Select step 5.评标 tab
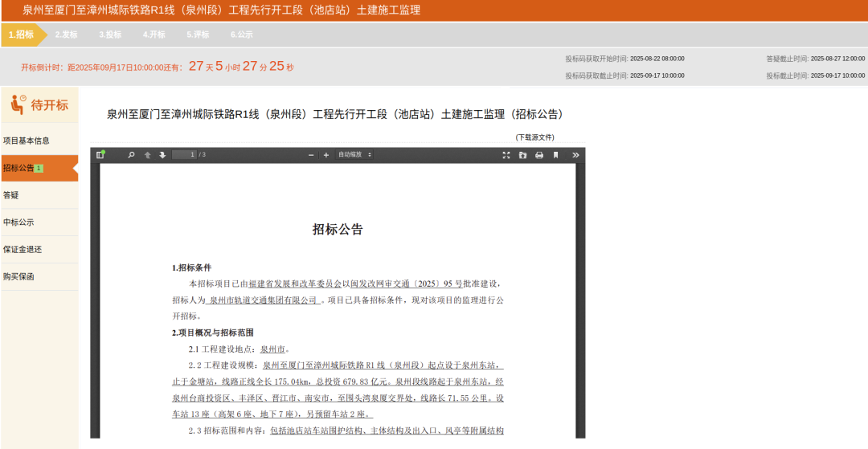This screenshot has height=449, width=868. pos(199,35)
